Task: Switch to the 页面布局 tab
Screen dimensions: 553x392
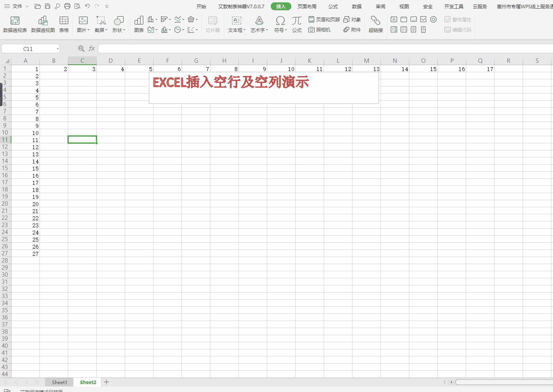Action: (x=307, y=7)
